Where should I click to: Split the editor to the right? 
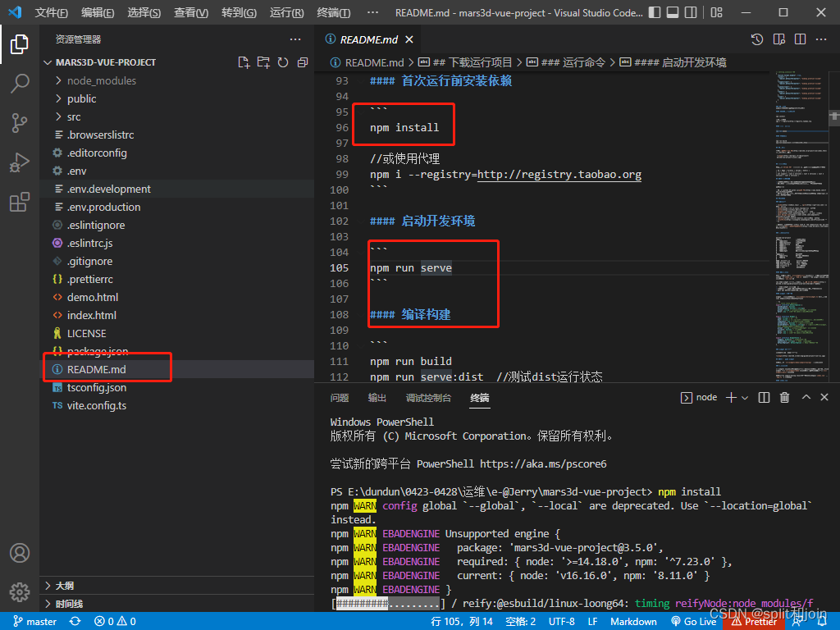click(801, 39)
